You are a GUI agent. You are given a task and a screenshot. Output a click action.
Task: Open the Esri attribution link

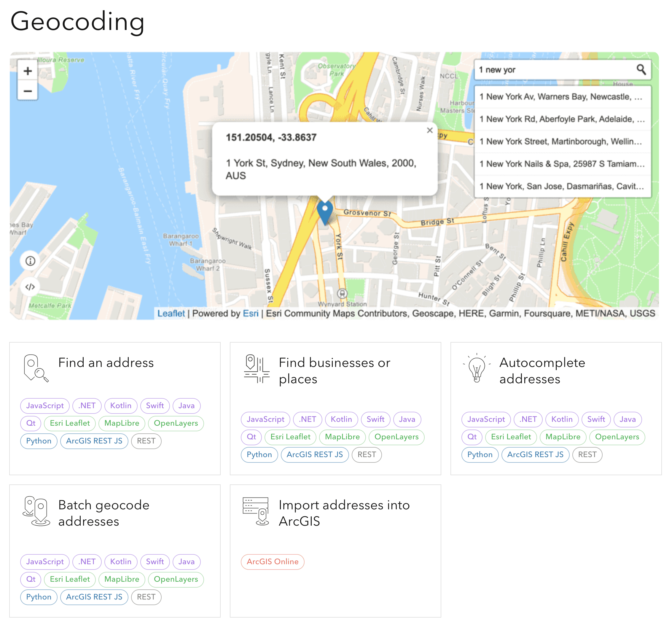[x=251, y=314]
